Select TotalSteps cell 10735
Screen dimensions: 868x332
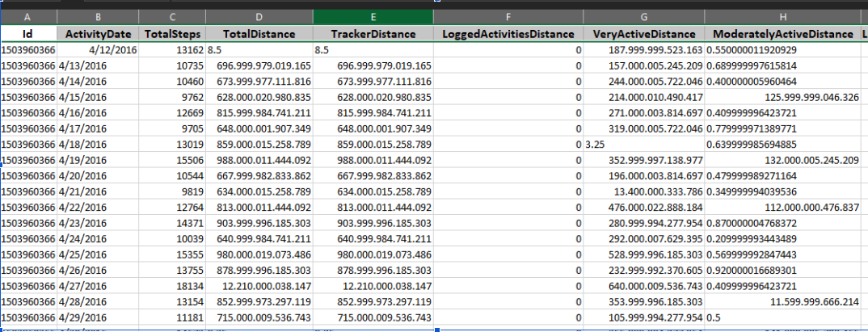(x=172, y=66)
